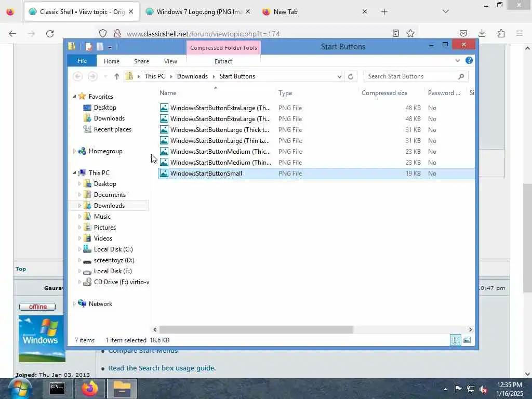Click Downloads in the address breadcrumb

coord(192,76)
